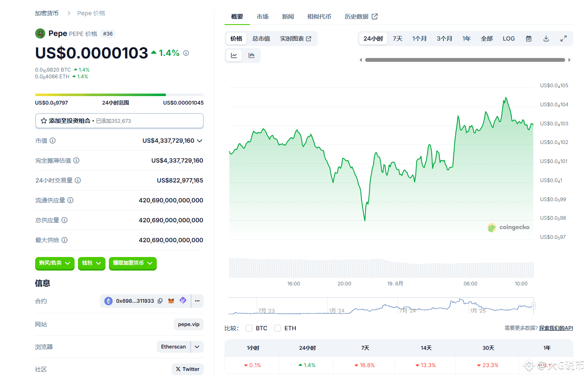Select the 价格 chart tab
This screenshot has height=376, width=588.
tap(236, 39)
